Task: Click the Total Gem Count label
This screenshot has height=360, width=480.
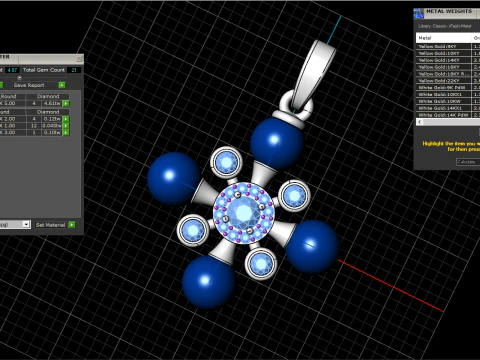Action: [x=44, y=70]
